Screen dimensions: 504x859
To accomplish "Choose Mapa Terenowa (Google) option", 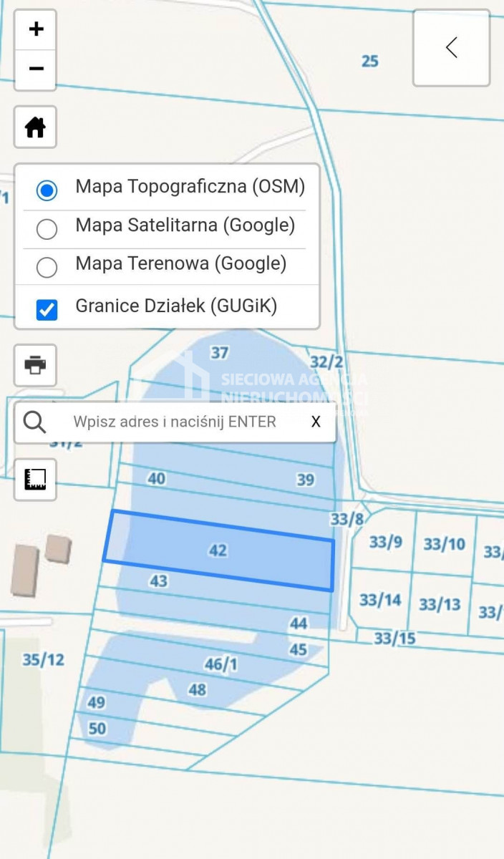I will click(x=47, y=268).
